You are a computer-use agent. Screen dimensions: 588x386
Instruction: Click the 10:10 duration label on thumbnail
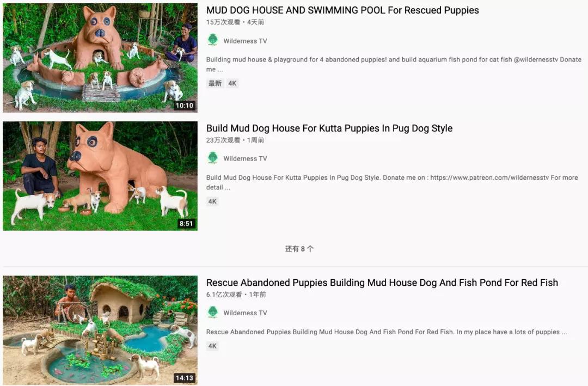pyautogui.click(x=185, y=106)
